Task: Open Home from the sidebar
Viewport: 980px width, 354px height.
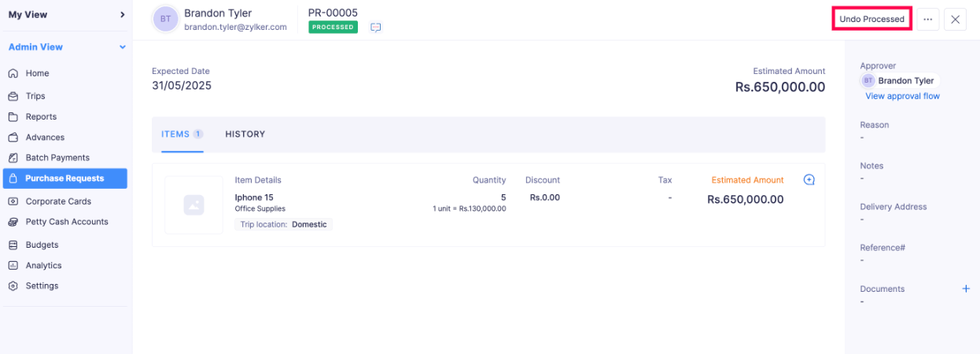Action: (37, 73)
